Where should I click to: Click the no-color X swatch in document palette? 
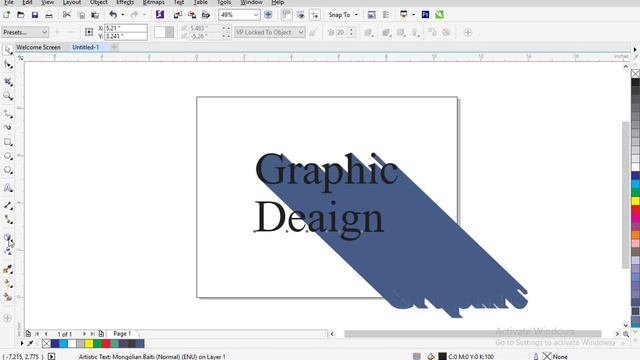tap(46, 344)
